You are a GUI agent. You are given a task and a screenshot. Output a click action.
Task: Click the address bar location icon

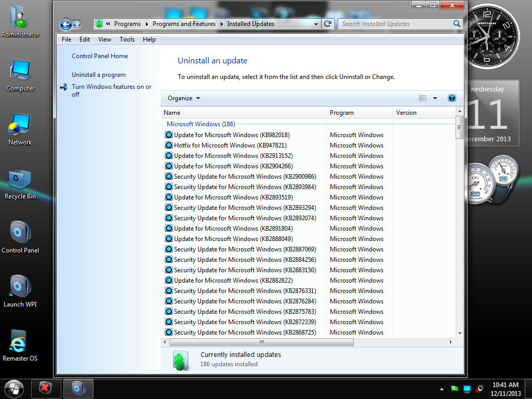pos(99,24)
